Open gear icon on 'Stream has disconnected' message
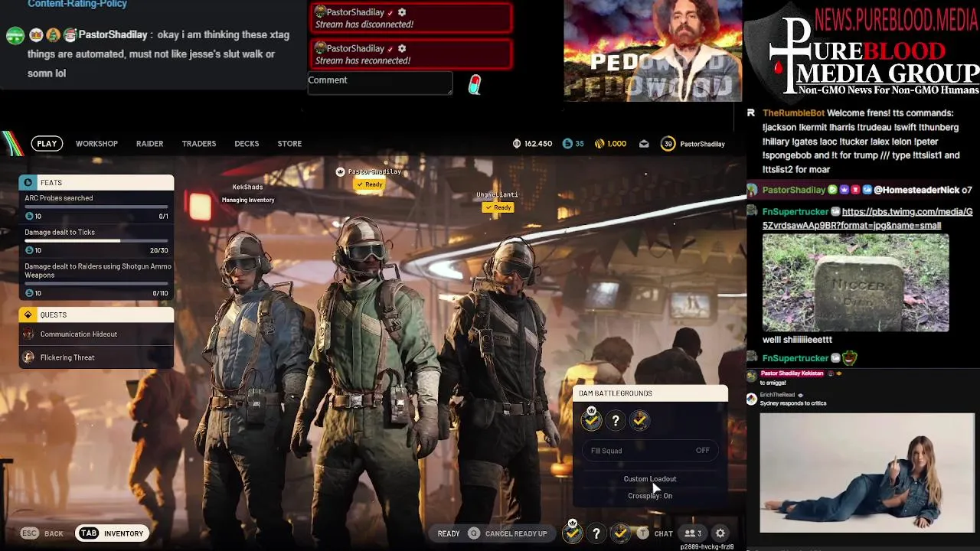The image size is (980, 551). 402,12
